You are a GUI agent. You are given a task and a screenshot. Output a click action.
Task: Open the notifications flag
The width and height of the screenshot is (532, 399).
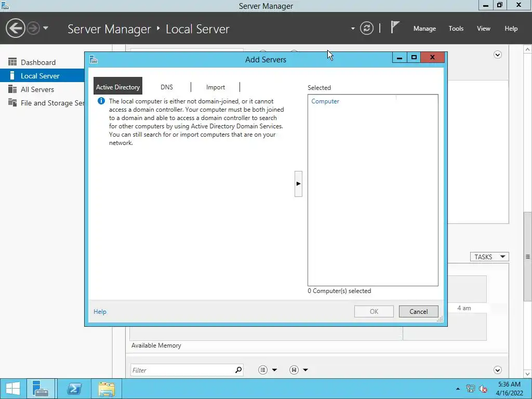(395, 27)
